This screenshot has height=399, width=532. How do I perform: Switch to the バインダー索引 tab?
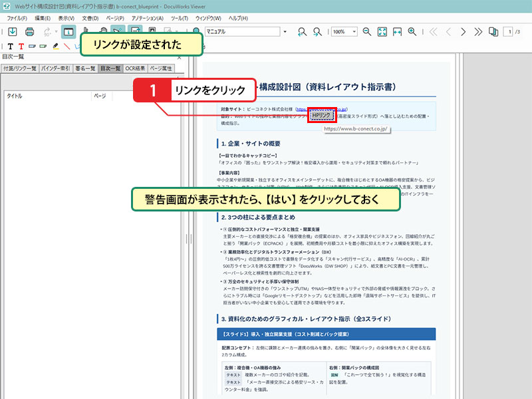click(56, 68)
